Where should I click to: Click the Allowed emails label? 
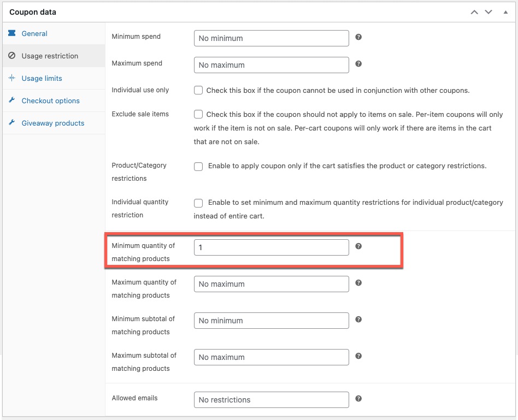(134, 398)
